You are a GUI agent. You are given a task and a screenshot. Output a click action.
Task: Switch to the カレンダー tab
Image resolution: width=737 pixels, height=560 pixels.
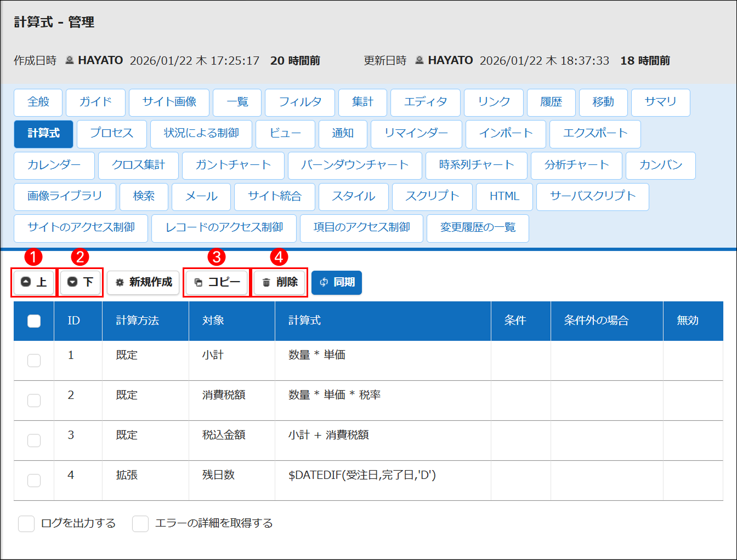tap(54, 165)
